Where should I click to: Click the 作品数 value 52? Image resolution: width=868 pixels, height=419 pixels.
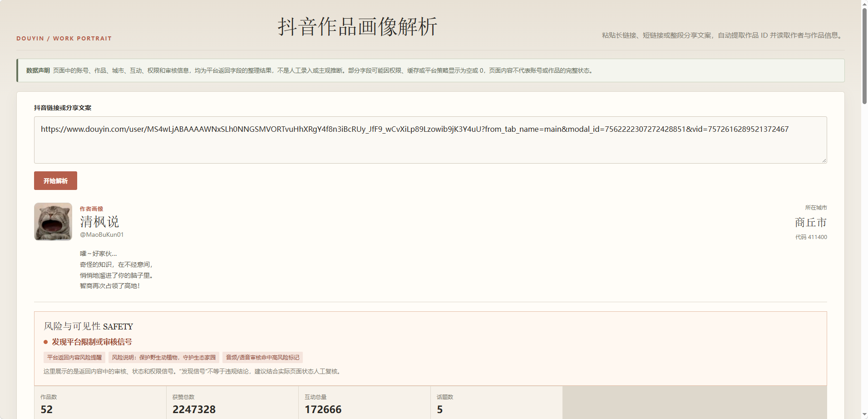[x=46, y=409]
